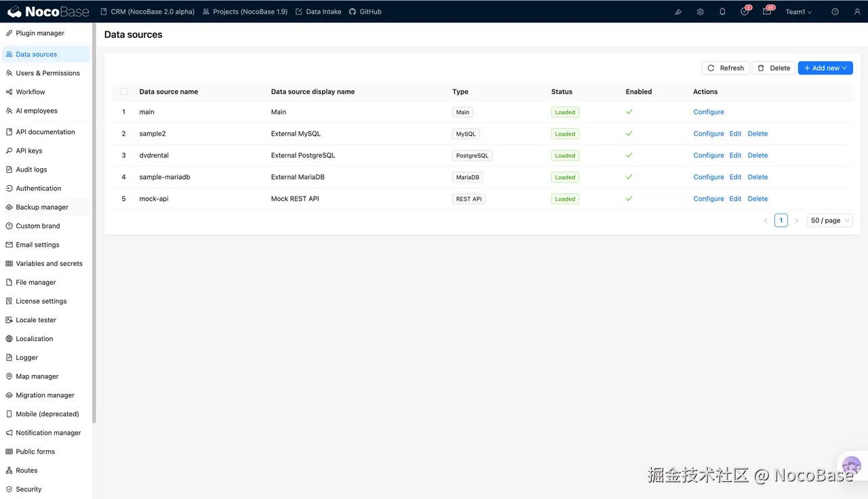Open the user profile icon
This screenshot has width=868, height=499.
857,12
